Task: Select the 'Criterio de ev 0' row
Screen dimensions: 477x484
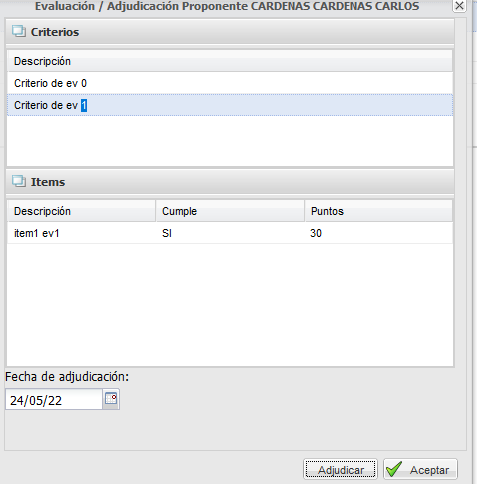Action: [230, 83]
